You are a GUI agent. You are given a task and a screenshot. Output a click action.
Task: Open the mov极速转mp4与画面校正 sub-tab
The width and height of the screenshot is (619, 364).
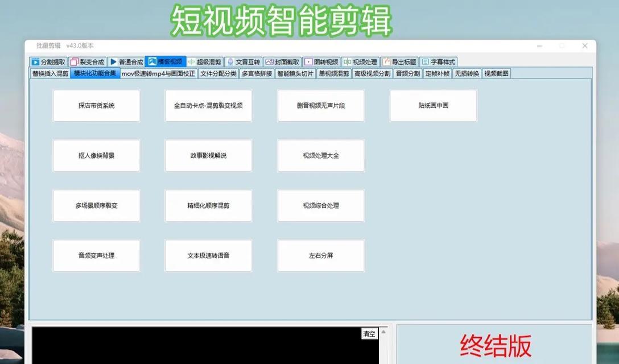(x=158, y=73)
